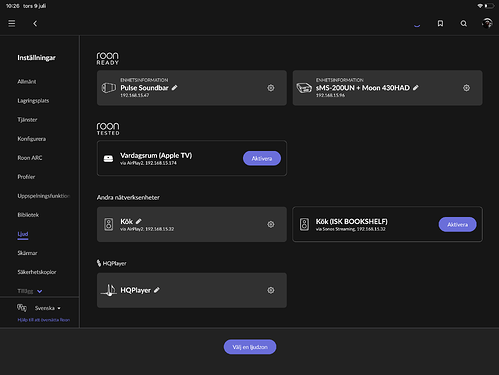
Task: Go back with the arrow icon
Action: [35, 23]
